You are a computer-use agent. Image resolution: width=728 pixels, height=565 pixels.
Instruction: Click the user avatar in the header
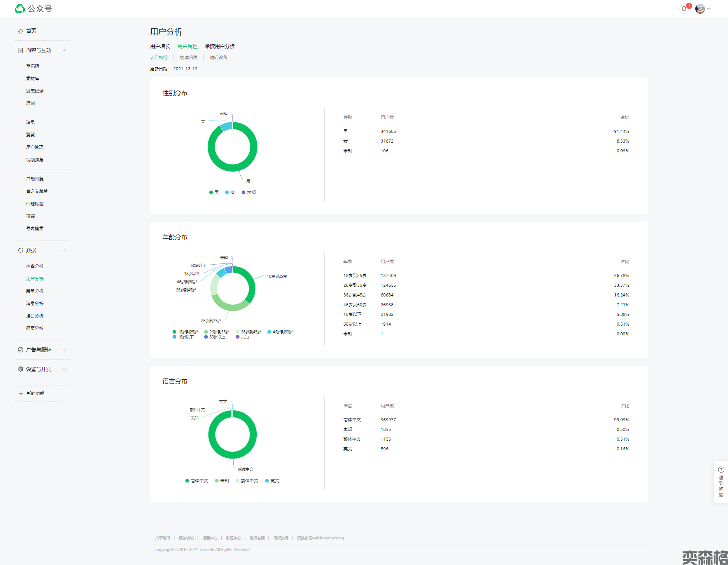click(700, 9)
